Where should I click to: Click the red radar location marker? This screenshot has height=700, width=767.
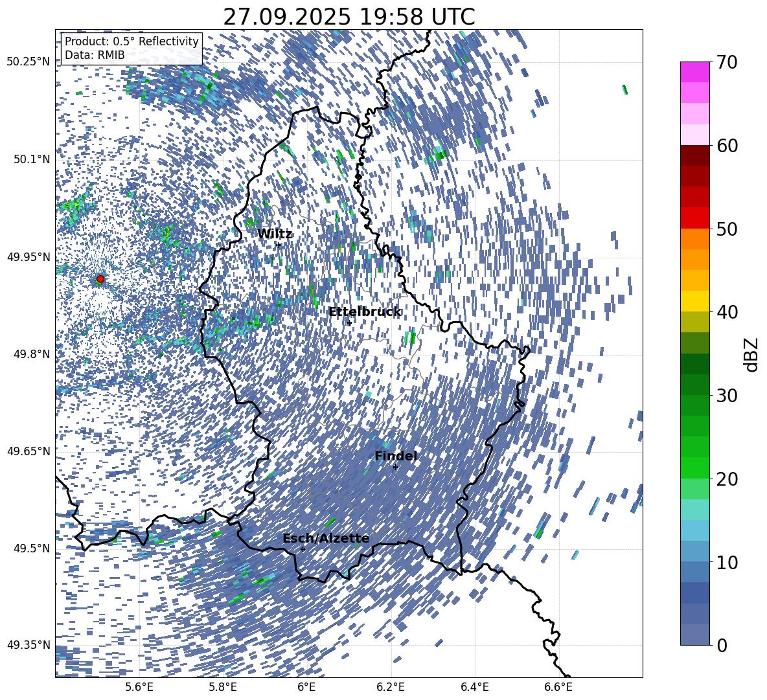(x=100, y=279)
